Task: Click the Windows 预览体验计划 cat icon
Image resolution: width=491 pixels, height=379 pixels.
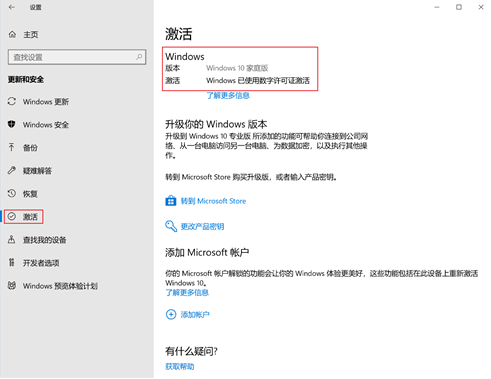Action: pyautogui.click(x=12, y=285)
